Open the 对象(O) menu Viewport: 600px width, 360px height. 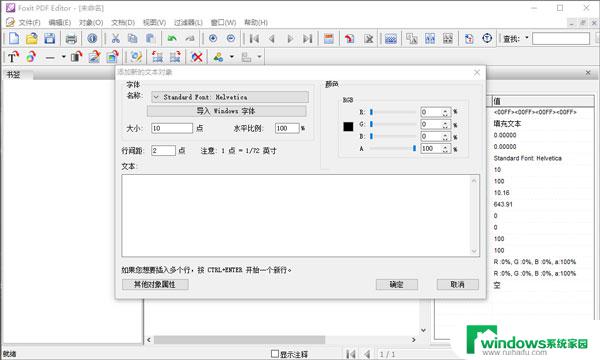click(91, 23)
